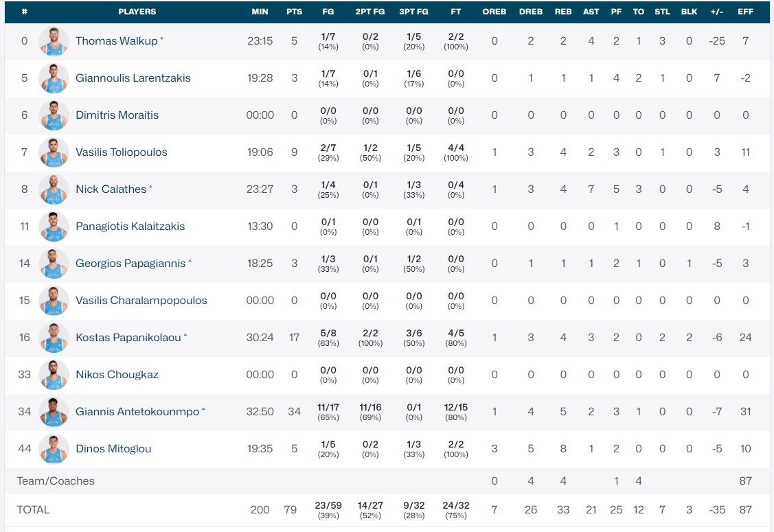This screenshot has height=532, width=774.
Task: Select Kostas Papanikolaou's 30:24 minutes cell
Action: (260, 338)
